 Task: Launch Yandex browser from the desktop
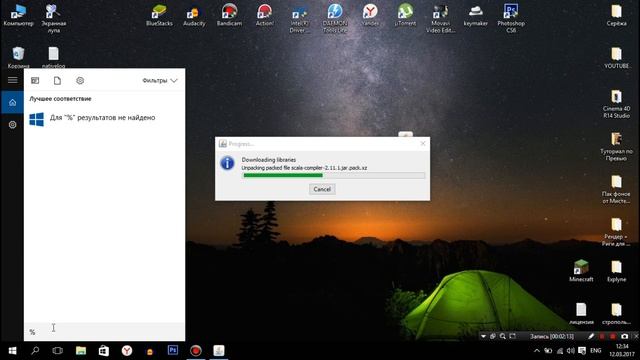(x=370, y=15)
